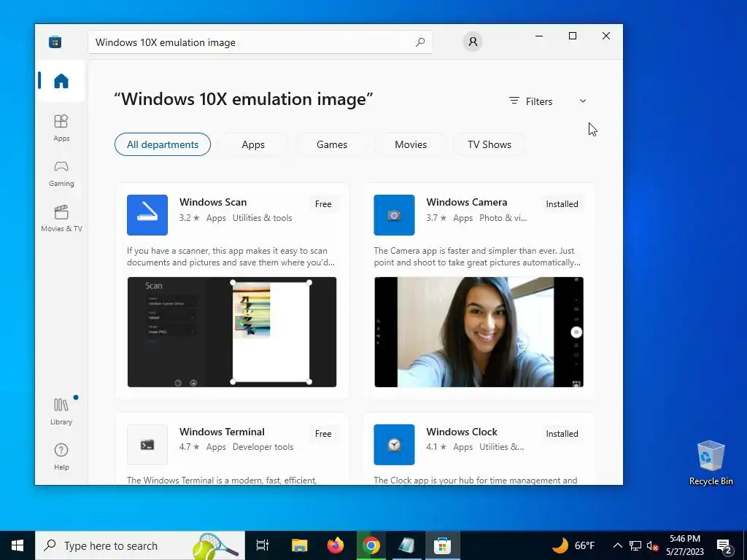Image resolution: width=747 pixels, height=560 pixels.
Task: Click the muted volume tray icon
Action: (x=651, y=545)
